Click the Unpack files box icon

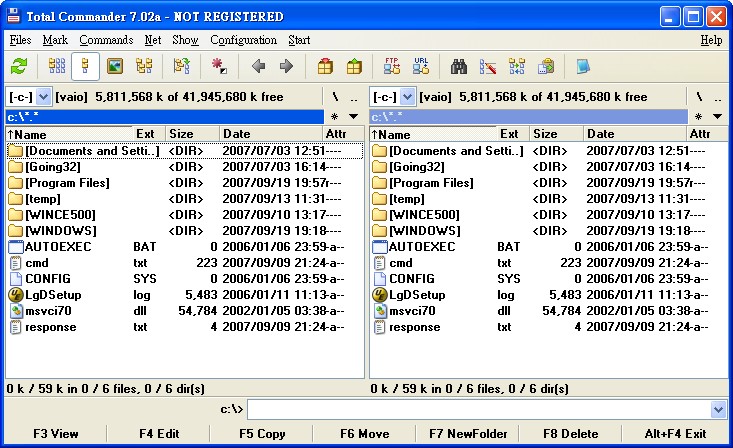354,66
